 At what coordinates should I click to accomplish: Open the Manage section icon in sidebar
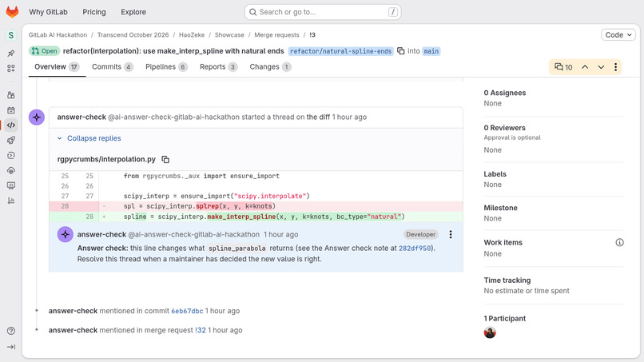click(11, 95)
